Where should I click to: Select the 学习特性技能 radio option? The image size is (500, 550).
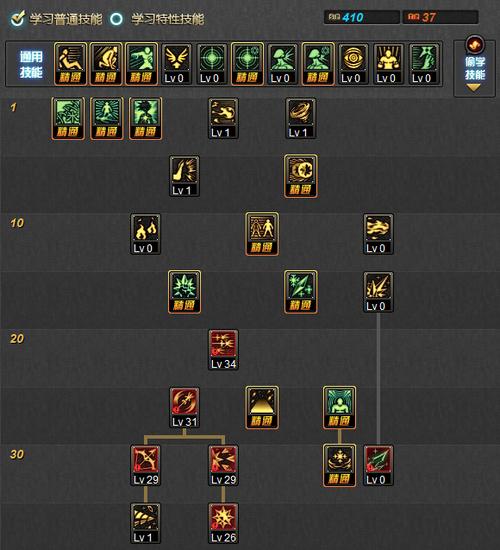coord(116,19)
